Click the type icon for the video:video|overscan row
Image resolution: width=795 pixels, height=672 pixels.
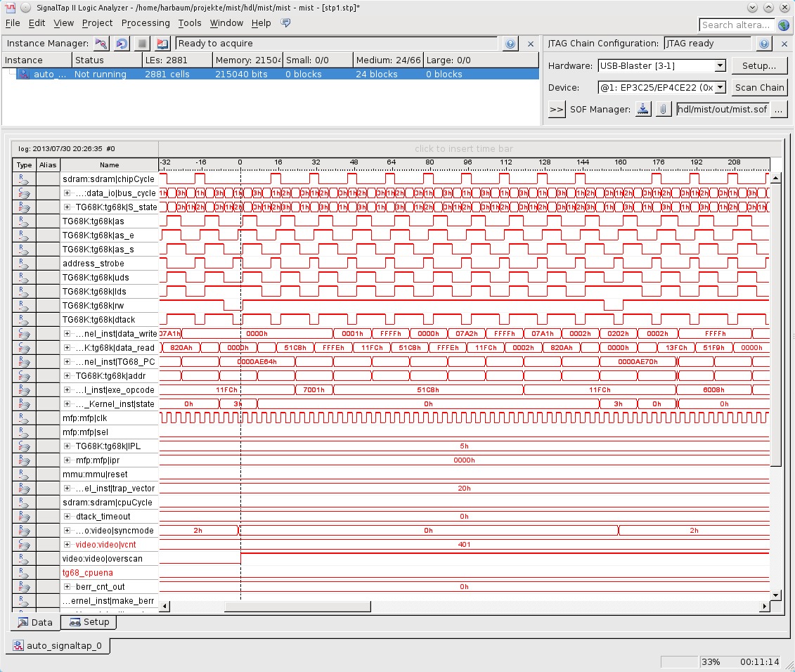pyautogui.click(x=24, y=558)
